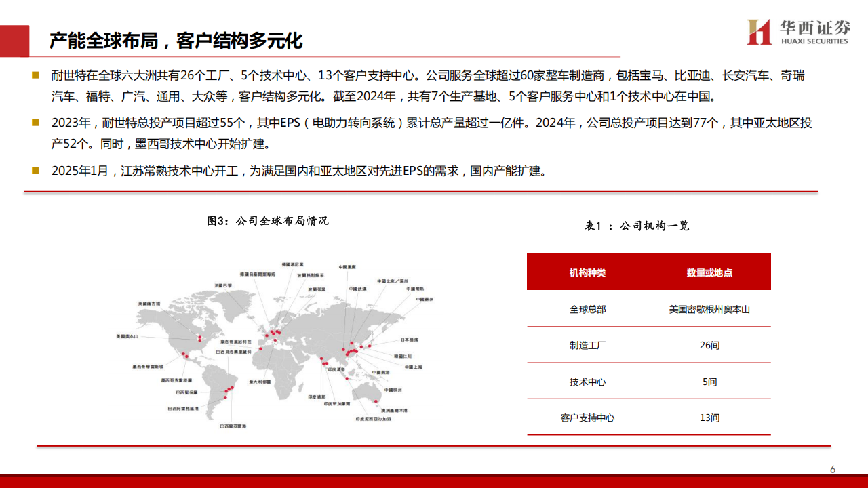
Task: Click the 意大利都靈 map label
Action: 260,382
